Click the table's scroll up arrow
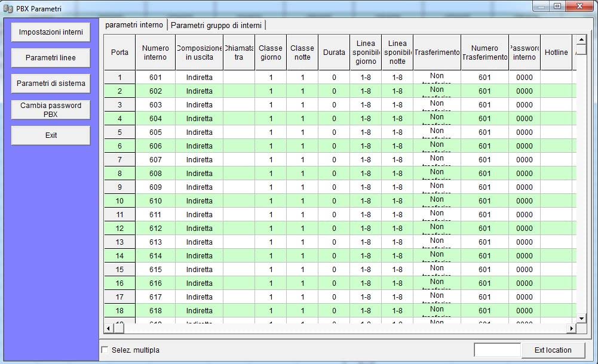The image size is (598, 364). tap(581, 39)
